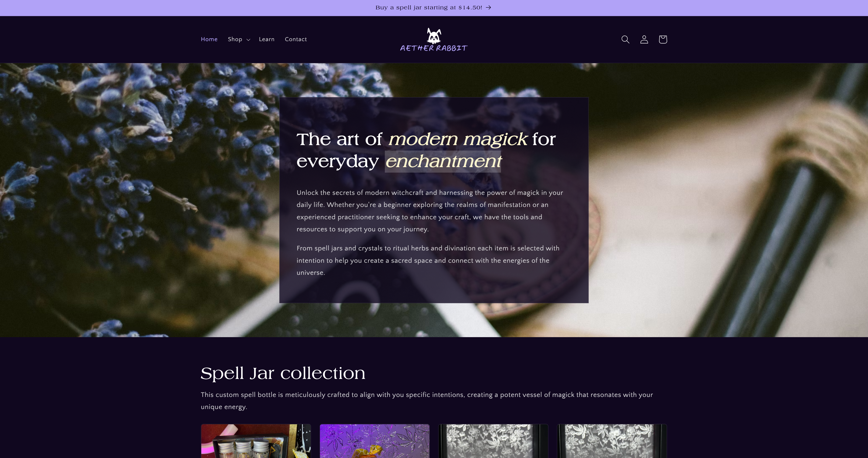Click the spell jar $14.50 announcement text
The image size is (868, 458).
(x=429, y=7)
